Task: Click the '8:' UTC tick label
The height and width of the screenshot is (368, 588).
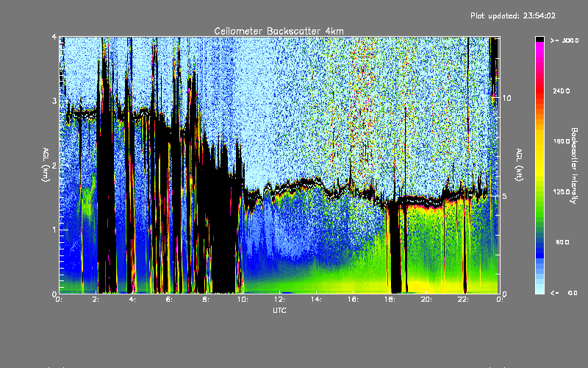Action: 206,300
